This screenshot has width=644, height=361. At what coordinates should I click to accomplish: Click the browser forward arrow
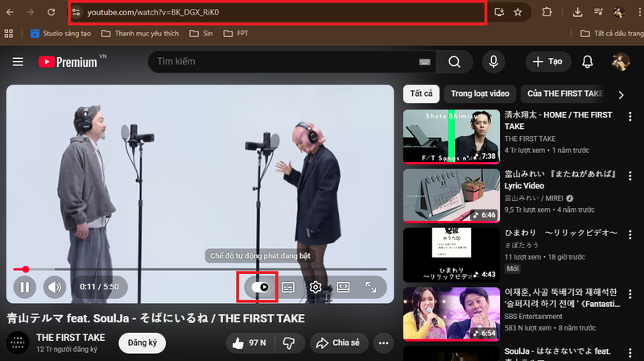(x=31, y=12)
